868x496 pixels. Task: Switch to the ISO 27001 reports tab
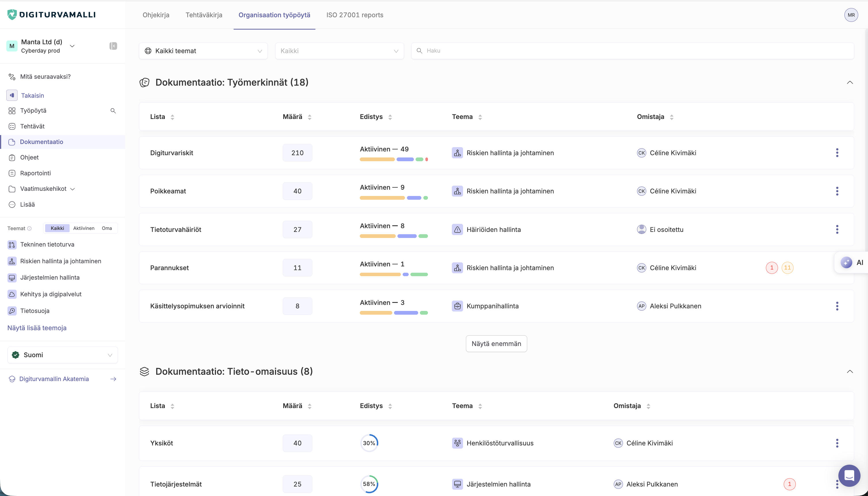pyautogui.click(x=355, y=15)
